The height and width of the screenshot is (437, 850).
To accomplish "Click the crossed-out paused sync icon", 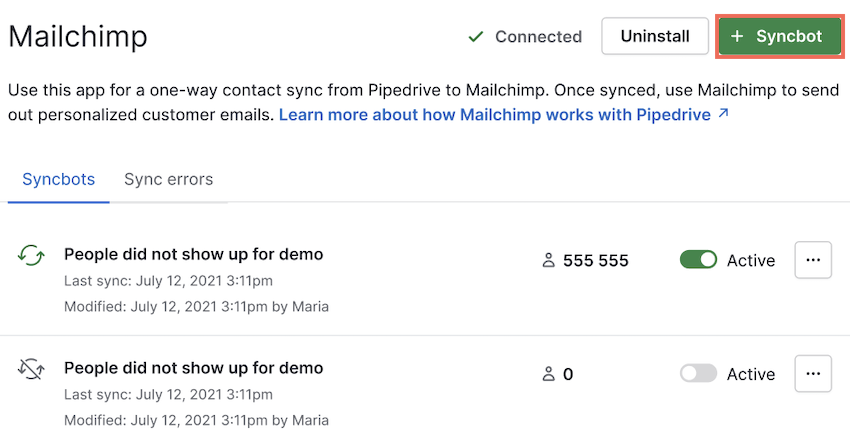I will coord(31,369).
